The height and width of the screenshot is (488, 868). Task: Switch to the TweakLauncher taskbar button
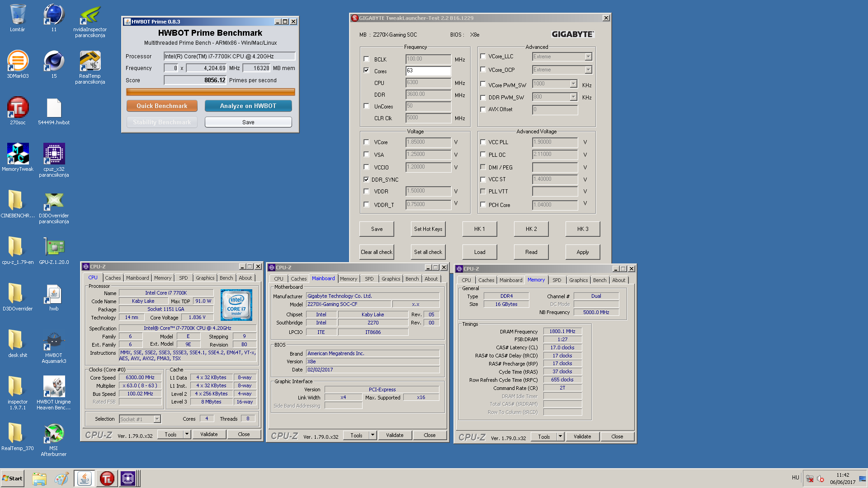point(107,479)
